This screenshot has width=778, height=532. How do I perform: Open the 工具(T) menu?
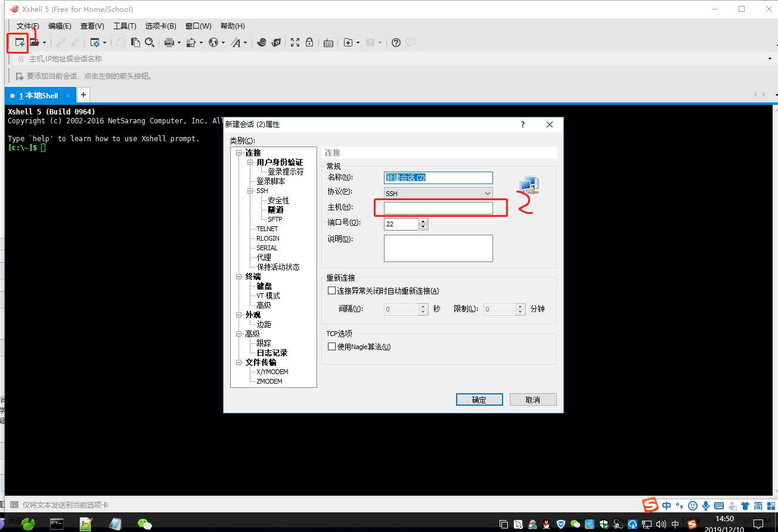(x=125, y=26)
